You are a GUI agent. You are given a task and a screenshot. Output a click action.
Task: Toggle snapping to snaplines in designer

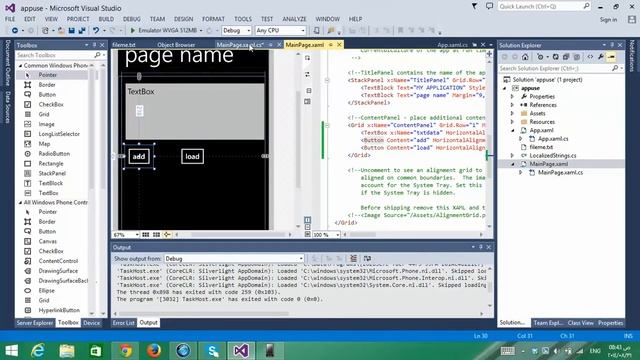pos(167,235)
